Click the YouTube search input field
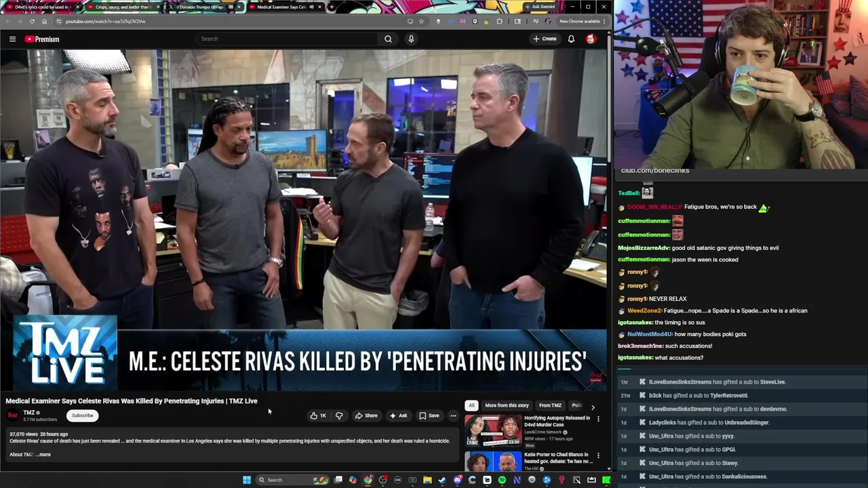The width and height of the screenshot is (868, 488). [x=288, y=39]
